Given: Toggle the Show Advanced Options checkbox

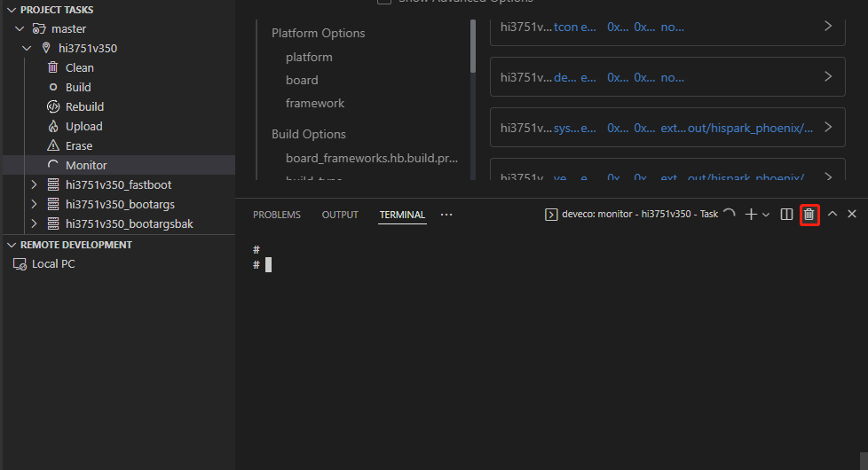Looking at the screenshot, I should 384,1.
